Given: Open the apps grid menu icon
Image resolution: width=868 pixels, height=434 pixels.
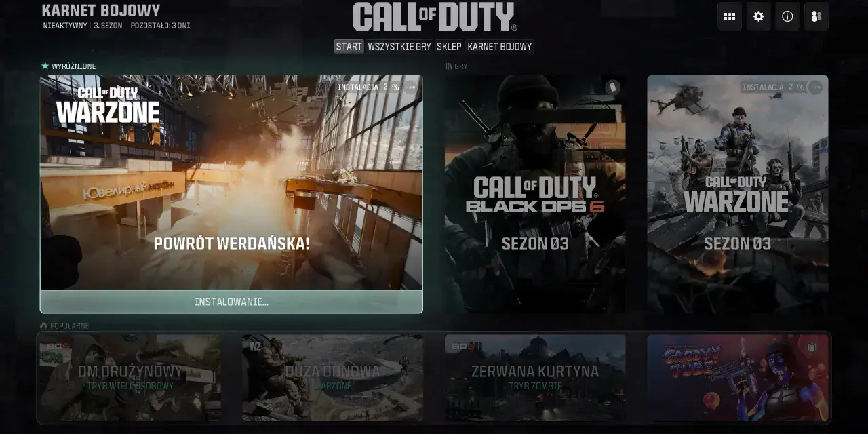Looking at the screenshot, I should coord(730,16).
